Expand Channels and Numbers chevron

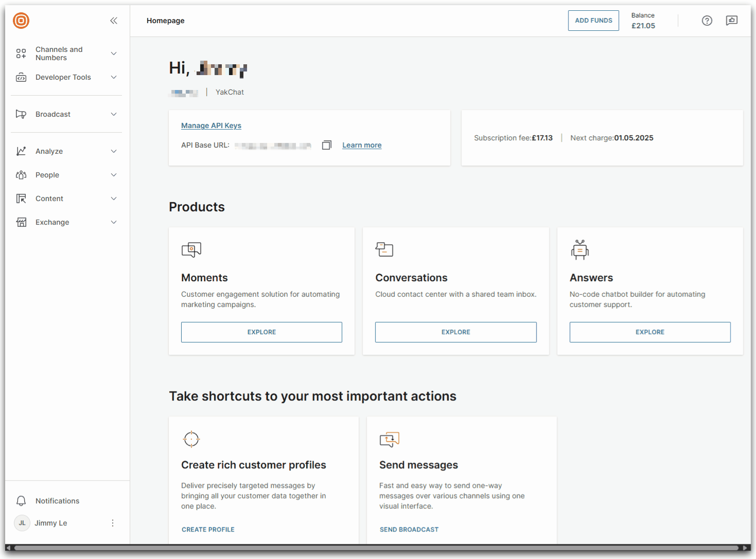(114, 53)
